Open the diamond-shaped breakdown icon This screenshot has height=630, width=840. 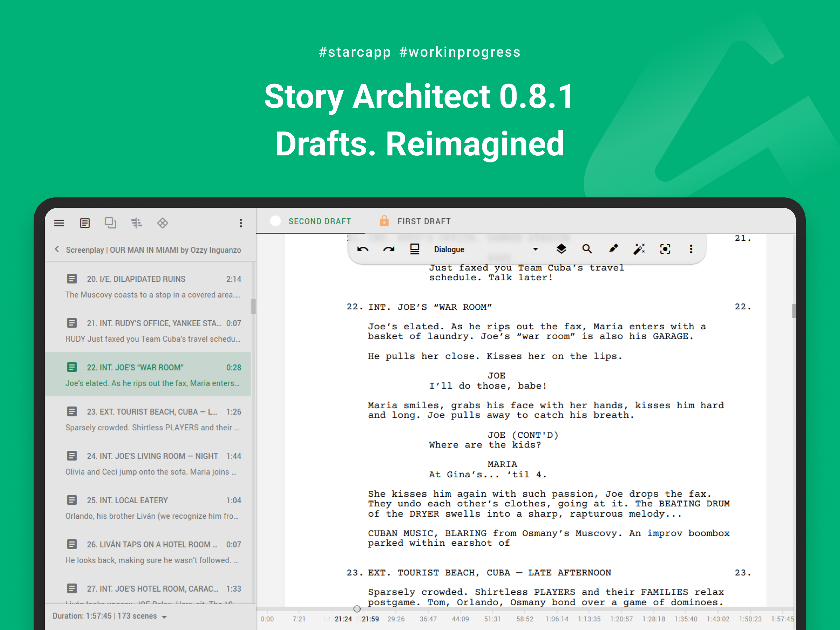(x=162, y=223)
